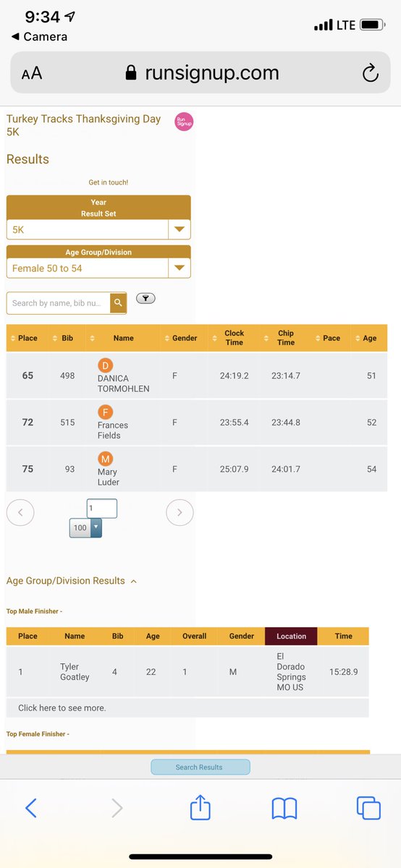The width and height of the screenshot is (401, 868).
Task: Click the Results heading
Action: click(28, 159)
